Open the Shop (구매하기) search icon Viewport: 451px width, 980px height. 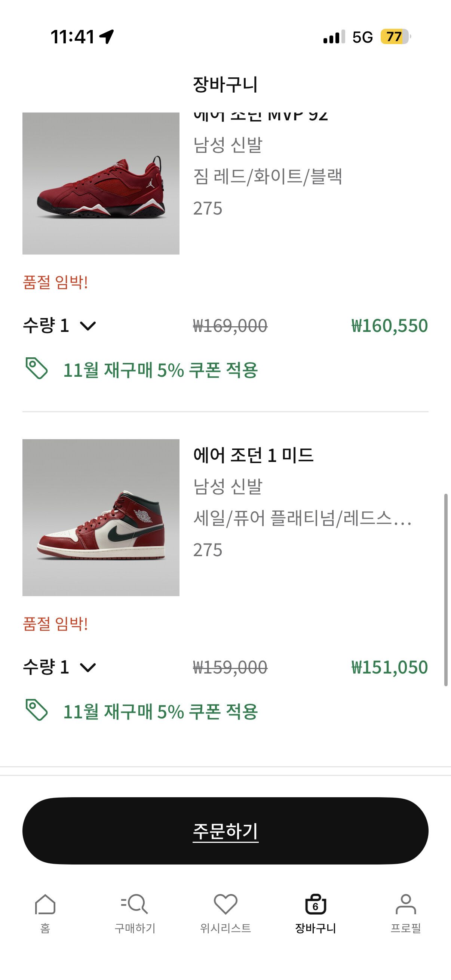[135, 905]
